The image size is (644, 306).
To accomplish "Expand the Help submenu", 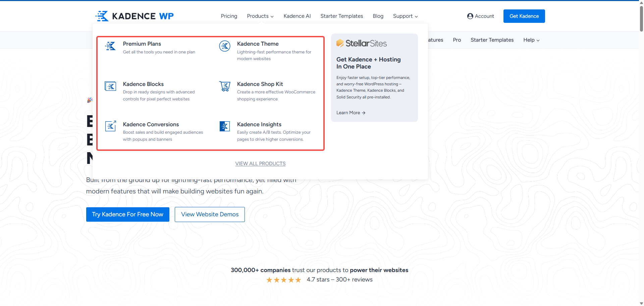I will (531, 40).
